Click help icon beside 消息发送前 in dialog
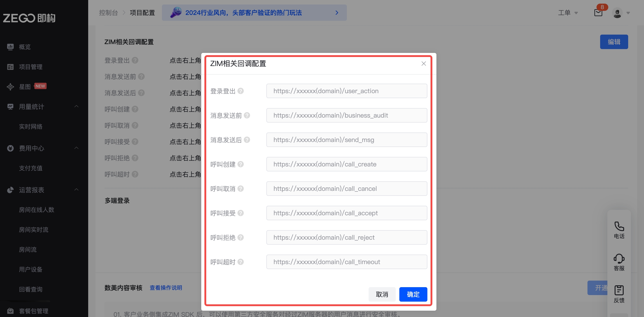Viewport: 644px width, 317px height. tap(247, 115)
